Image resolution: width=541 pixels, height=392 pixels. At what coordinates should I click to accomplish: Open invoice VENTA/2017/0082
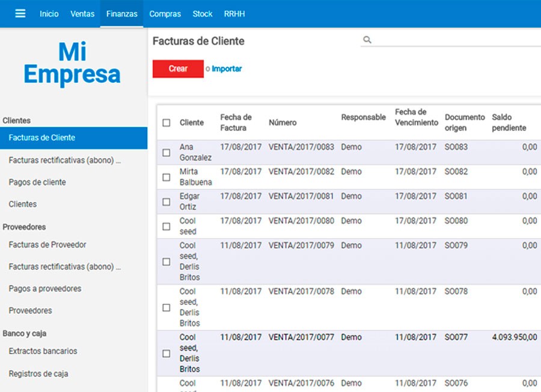click(x=301, y=171)
